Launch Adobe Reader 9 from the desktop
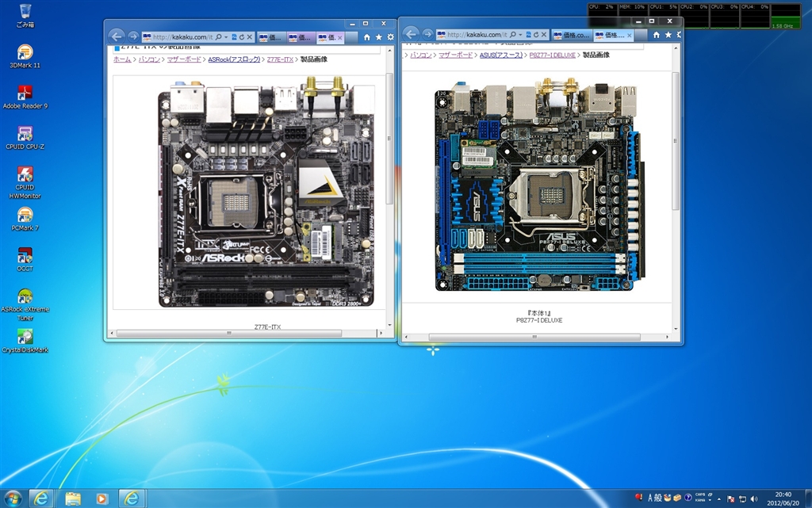Screen dimensions: 812x508 pyautogui.click(x=25, y=97)
